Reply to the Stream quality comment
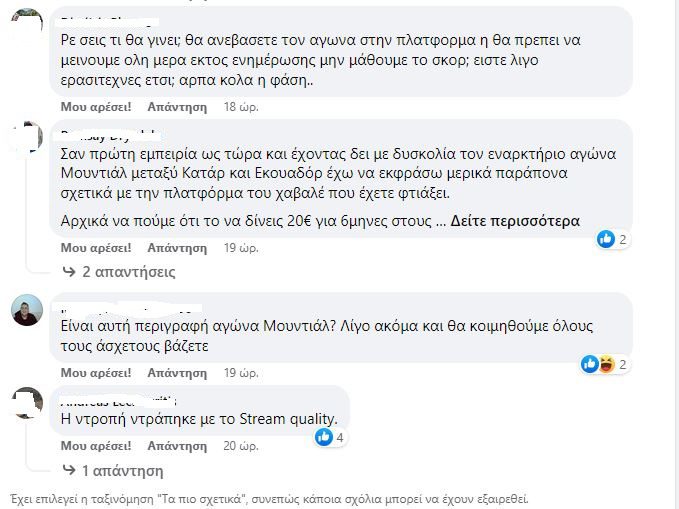Screen dimensions: 679x509 177,446
